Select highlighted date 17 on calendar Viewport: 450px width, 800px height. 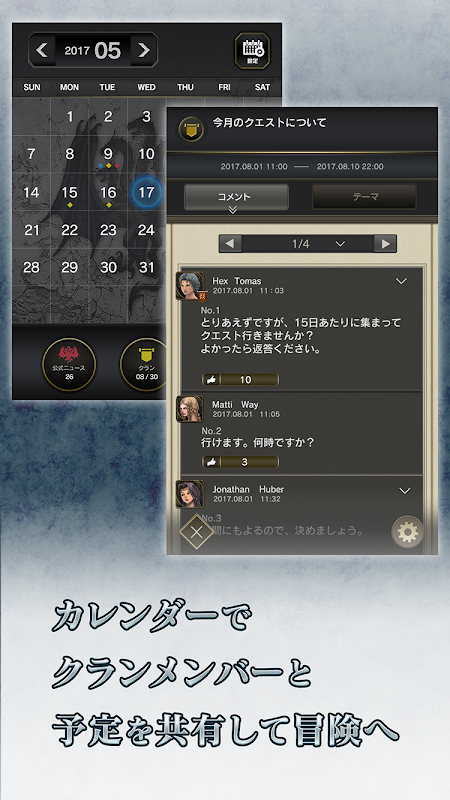(146, 192)
